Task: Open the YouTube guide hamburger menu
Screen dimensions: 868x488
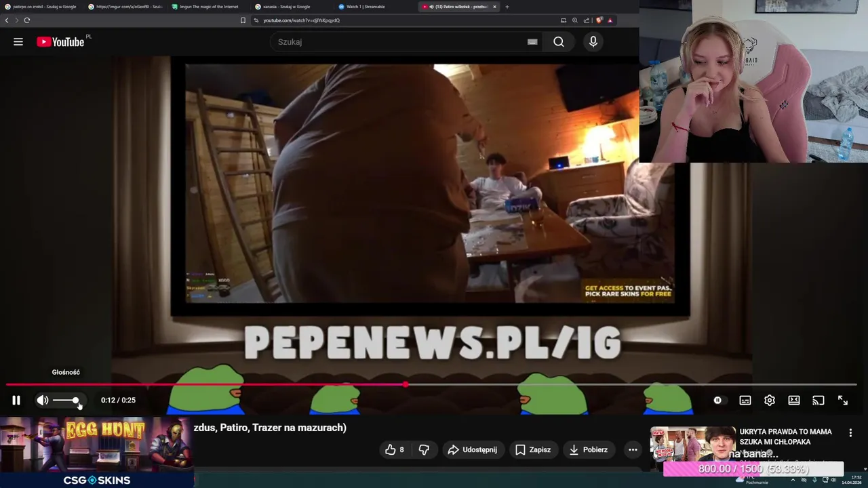Action: (x=18, y=42)
